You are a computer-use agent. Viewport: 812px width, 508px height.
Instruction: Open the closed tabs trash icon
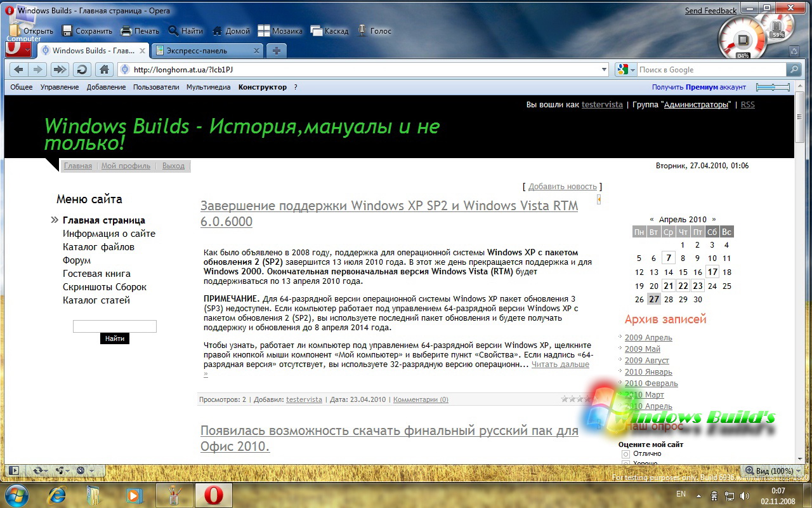[x=794, y=51]
